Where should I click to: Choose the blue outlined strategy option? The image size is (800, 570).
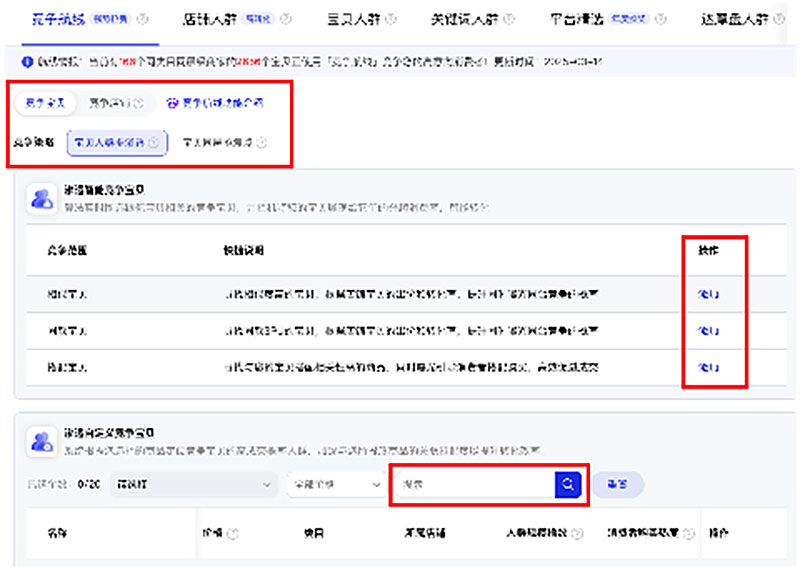pyautogui.click(x=117, y=142)
